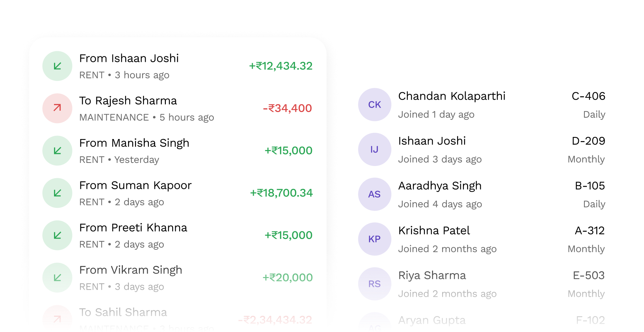Open Krishna Patel's tenant entry

(x=434, y=231)
